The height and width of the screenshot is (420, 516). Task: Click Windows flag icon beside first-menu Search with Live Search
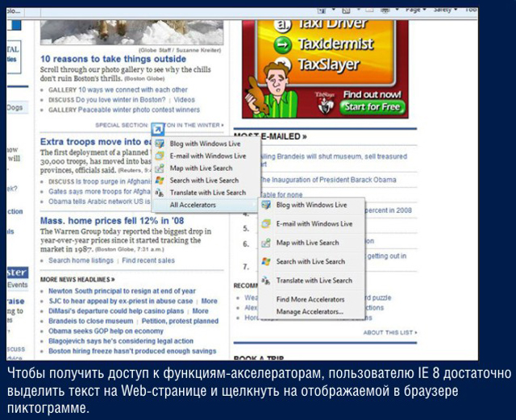[160, 181]
